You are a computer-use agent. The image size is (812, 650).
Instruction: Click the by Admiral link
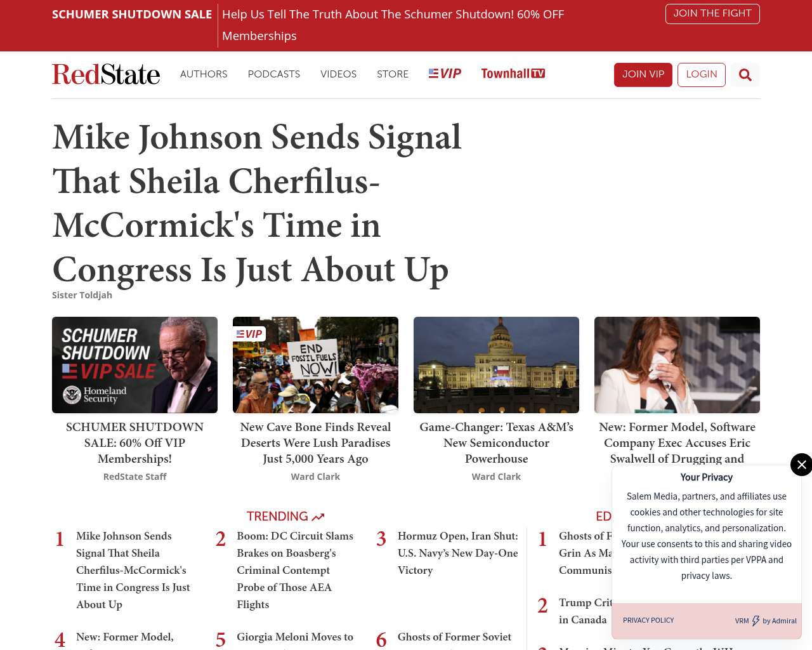780,621
